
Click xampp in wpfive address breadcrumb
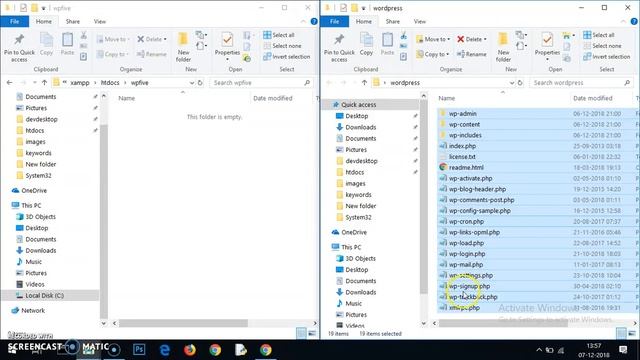[80, 83]
